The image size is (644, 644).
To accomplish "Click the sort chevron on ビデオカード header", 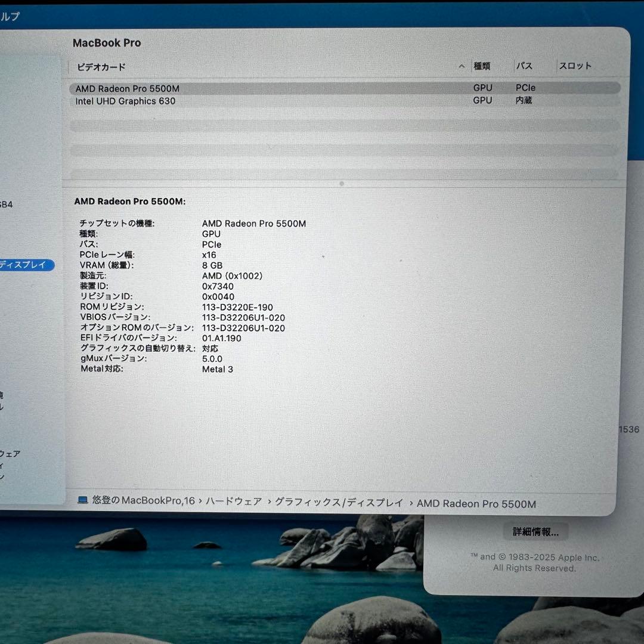I will point(461,66).
